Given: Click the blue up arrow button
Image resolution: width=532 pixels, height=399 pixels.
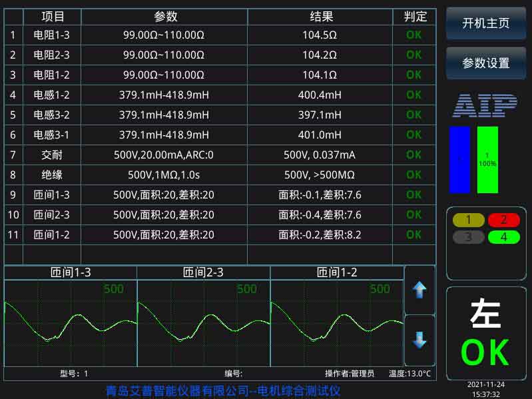Looking at the screenshot, I should pos(419,290).
